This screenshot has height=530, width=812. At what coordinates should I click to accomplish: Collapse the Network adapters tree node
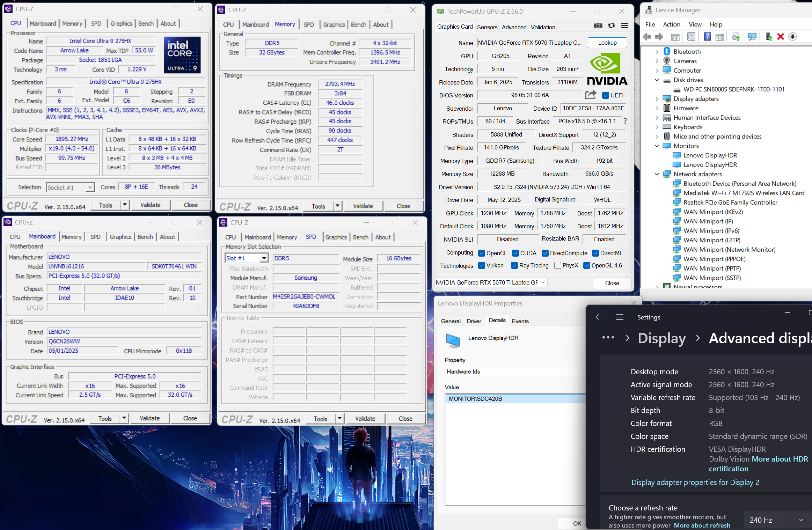(x=657, y=174)
